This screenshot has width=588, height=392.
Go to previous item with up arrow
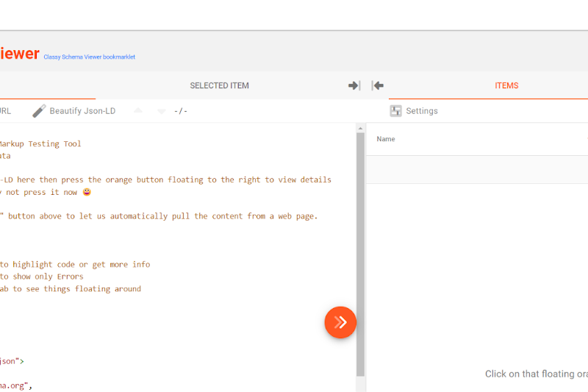click(x=138, y=111)
